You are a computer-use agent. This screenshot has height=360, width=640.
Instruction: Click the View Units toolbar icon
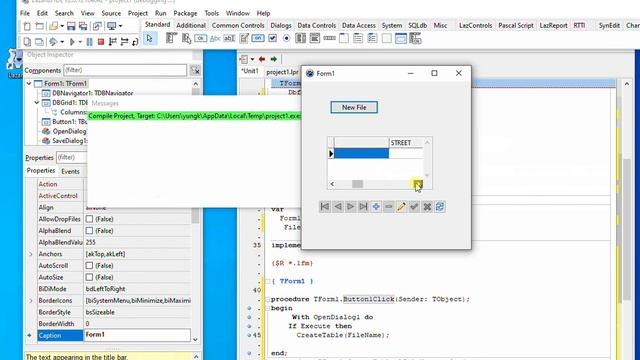tap(27, 42)
